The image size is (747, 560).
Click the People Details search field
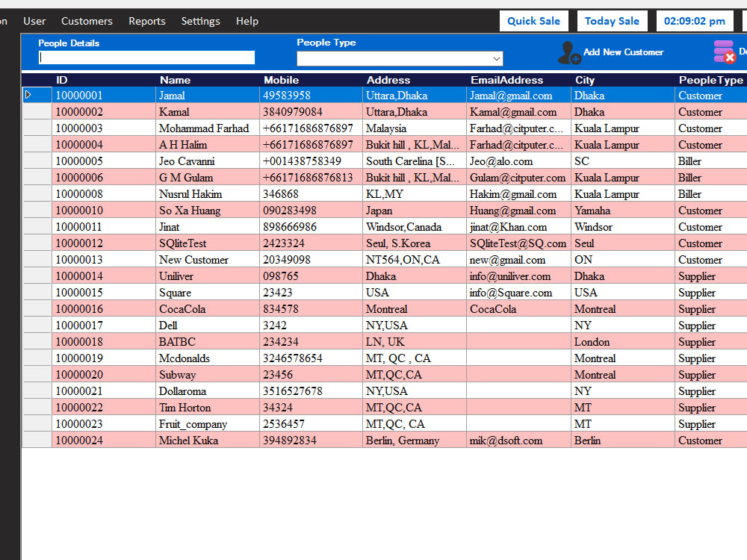[146, 57]
